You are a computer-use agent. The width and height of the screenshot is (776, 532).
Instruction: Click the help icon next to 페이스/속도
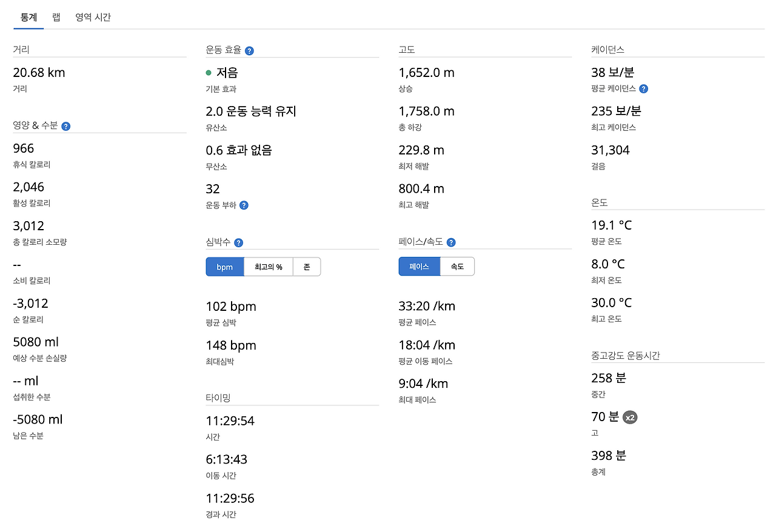pyautogui.click(x=450, y=242)
